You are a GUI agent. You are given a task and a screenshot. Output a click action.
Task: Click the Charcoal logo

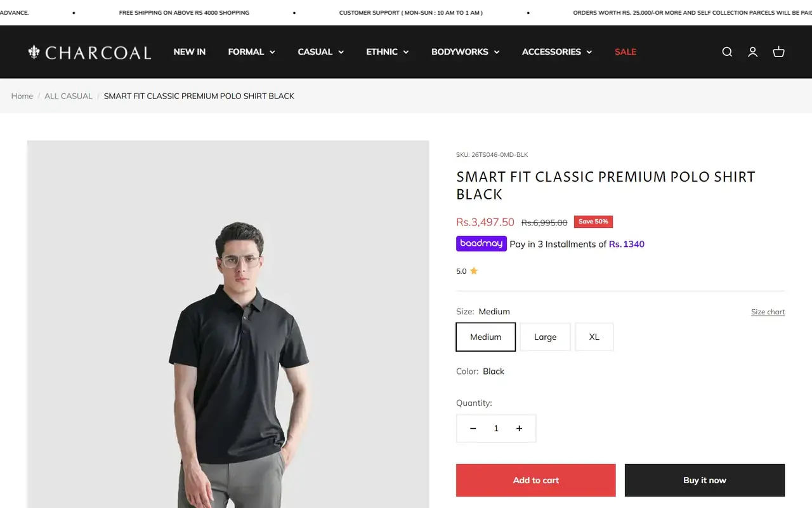[89, 52]
